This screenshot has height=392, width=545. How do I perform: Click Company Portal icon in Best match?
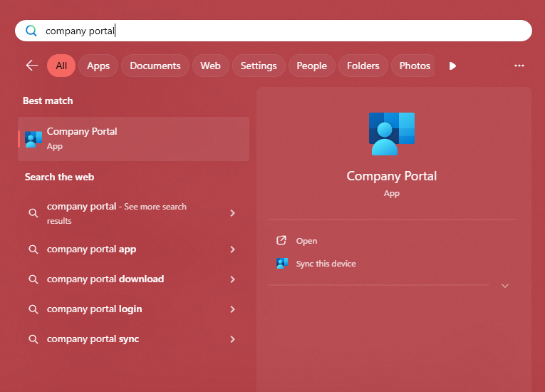[33, 139]
